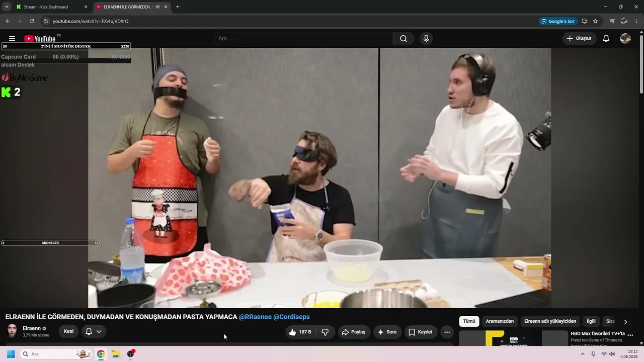Go to YouTube home via the logo
644x362 pixels.
pos(40,39)
